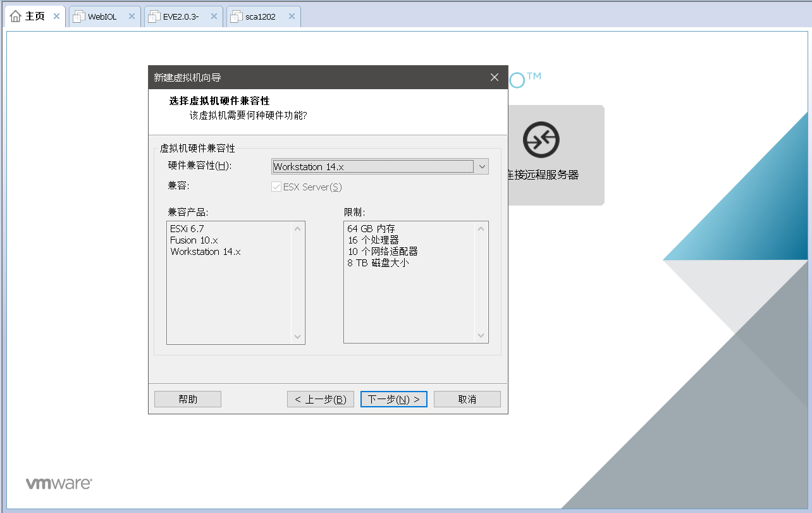Cancel the wizard with 取消
The width and height of the screenshot is (812, 513).
tap(467, 399)
